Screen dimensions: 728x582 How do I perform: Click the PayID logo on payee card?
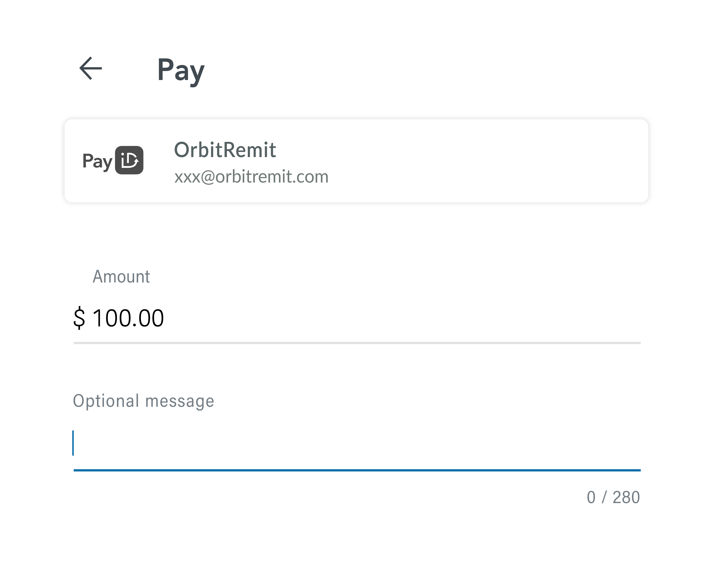[113, 160]
